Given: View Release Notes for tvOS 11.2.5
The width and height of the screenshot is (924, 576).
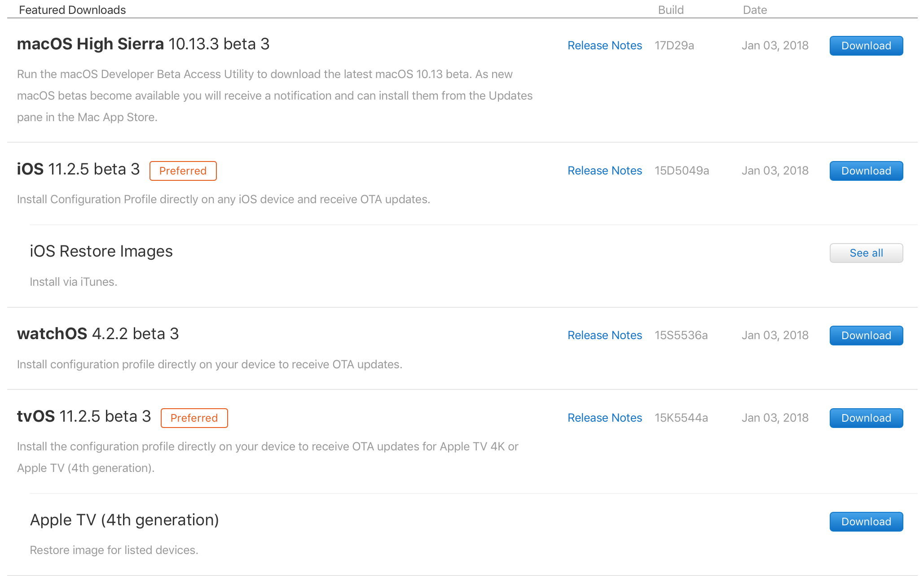Looking at the screenshot, I should (604, 418).
